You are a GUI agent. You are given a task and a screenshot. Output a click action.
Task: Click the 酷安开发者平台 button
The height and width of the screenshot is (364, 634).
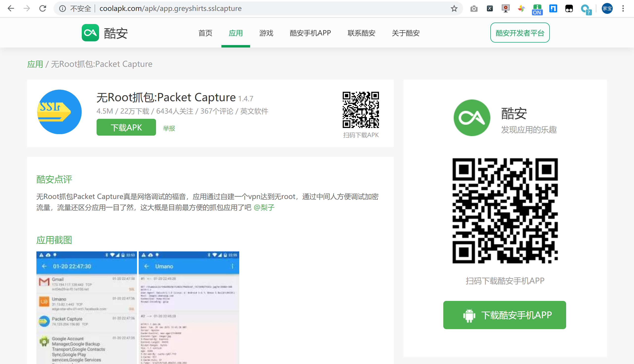tap(520, 32)
